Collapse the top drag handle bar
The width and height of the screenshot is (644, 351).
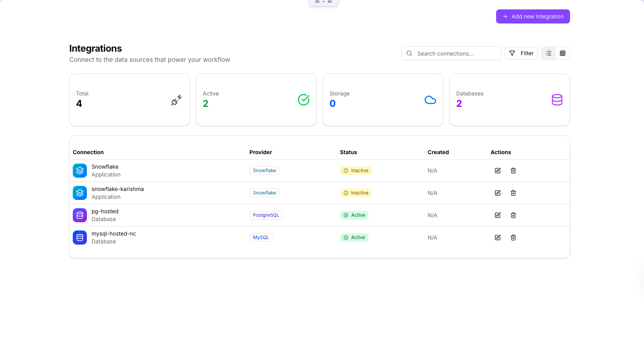tap(324, 2)
